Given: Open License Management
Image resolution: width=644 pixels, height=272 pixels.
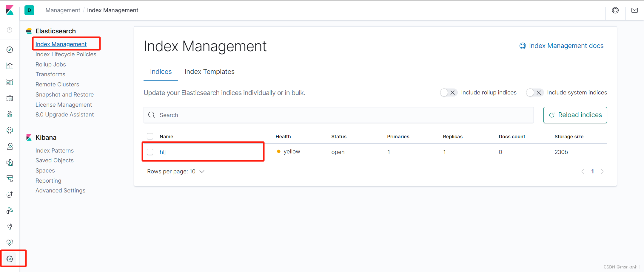Looking at the screenshot, I should [x=64, y=105].
